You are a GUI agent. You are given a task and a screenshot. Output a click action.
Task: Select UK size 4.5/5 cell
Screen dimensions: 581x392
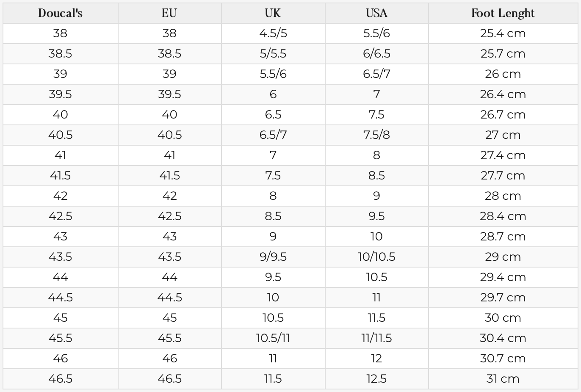point(273,33)
